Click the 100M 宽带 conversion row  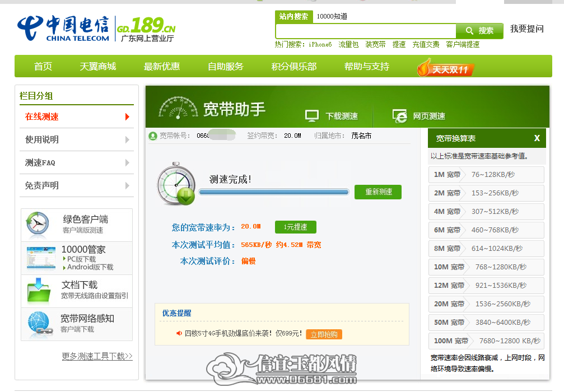pos(486,341)
